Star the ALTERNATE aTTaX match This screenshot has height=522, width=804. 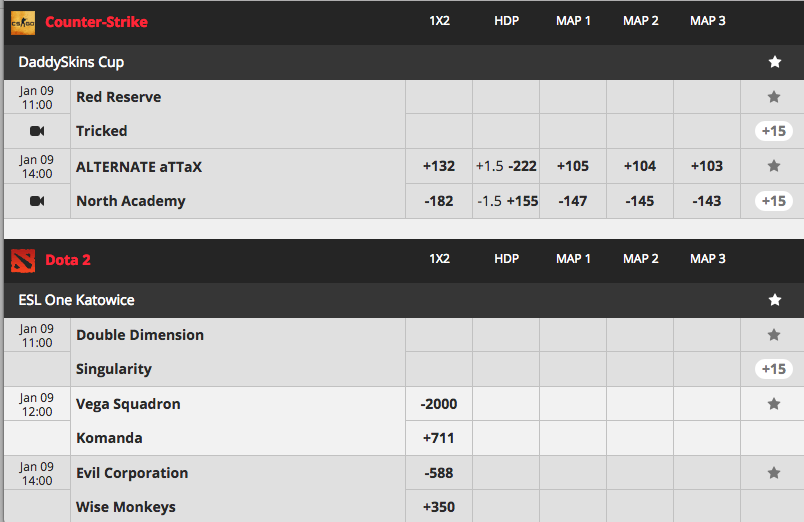pos(774,166)
